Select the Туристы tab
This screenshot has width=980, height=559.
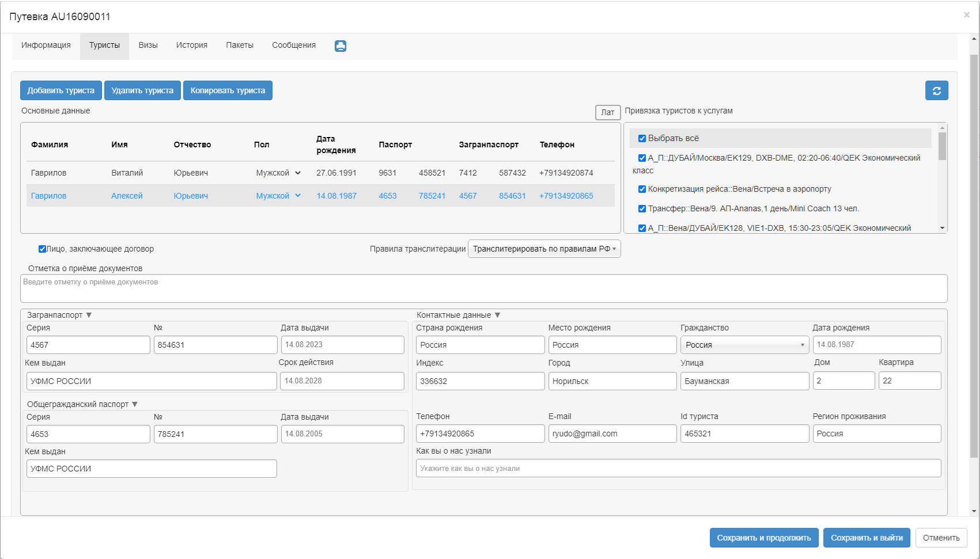(104, 45)
